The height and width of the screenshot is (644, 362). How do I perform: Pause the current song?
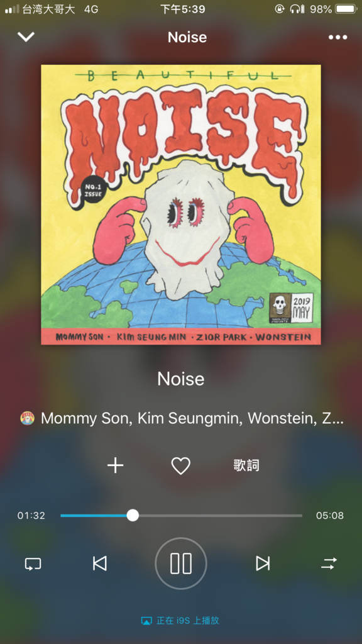click(181, 563)
